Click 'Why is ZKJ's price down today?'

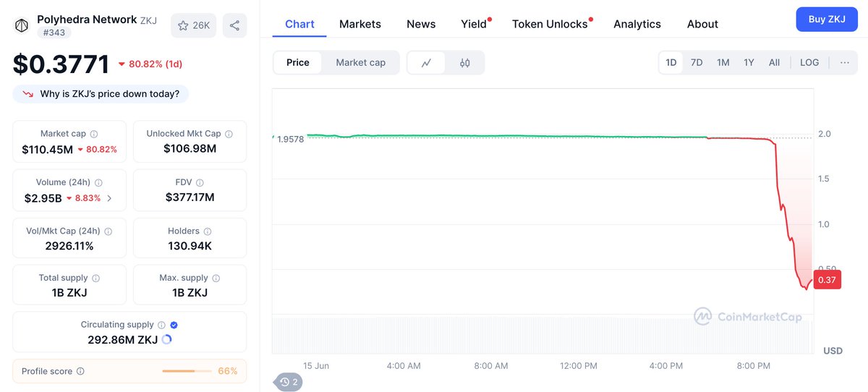[x=101, y=94]
